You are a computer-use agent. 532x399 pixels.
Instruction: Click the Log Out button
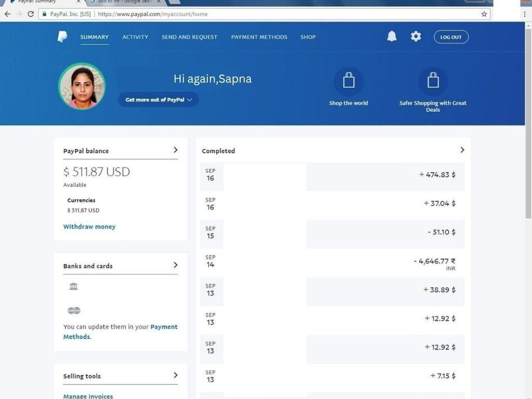(451, 37)
